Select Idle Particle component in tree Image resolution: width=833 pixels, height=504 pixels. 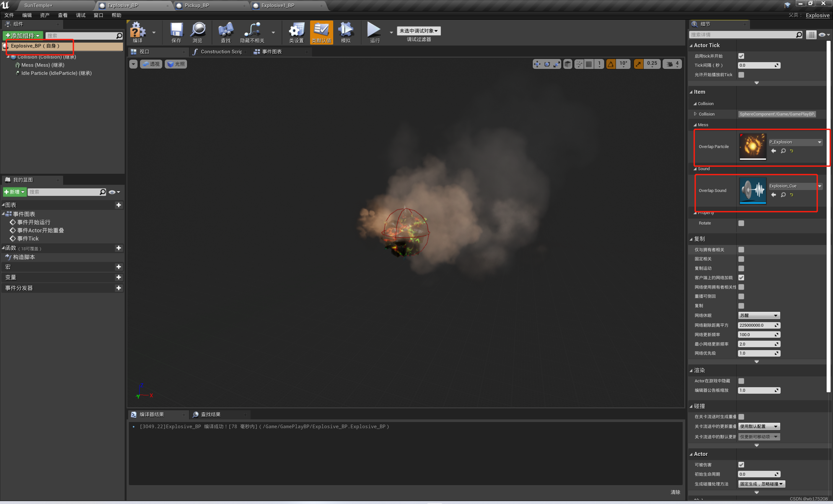click(x=56, y=73)
